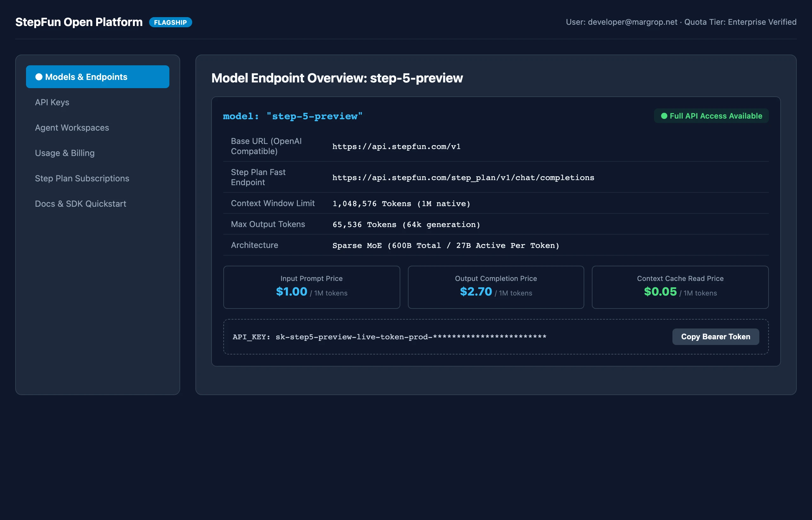Click the model: "step-5-preview" code line
812x520 pixels.
292,116
